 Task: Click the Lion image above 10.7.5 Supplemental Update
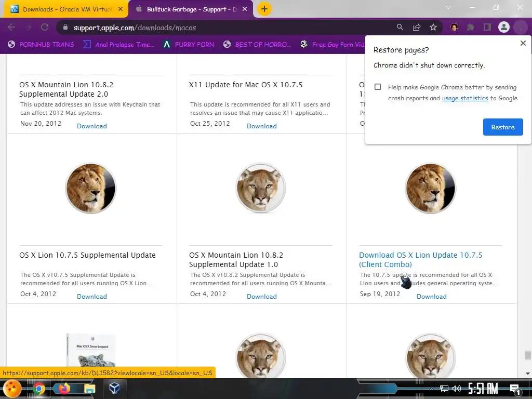[90, 188]
